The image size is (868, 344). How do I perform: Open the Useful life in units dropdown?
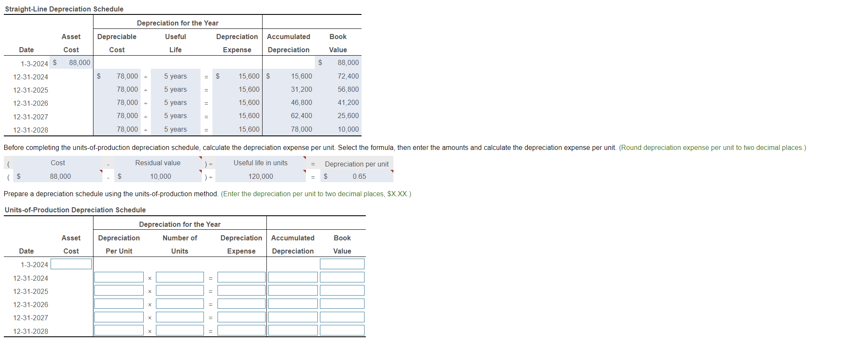pos(260,163)
